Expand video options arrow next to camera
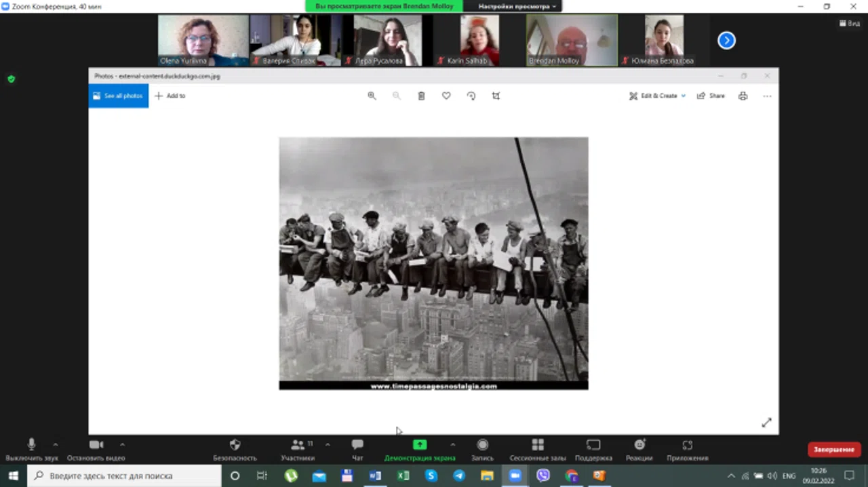 (x=122, y=445)
